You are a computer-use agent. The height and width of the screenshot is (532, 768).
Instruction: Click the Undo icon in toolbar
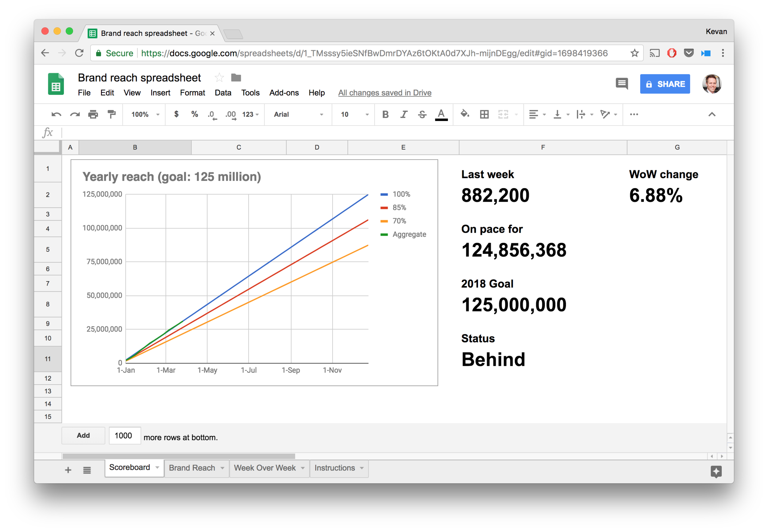coord(56,115)
